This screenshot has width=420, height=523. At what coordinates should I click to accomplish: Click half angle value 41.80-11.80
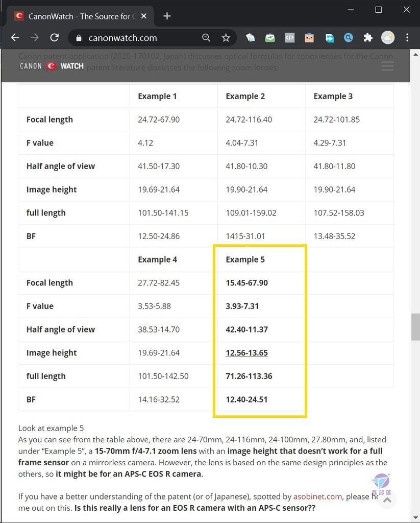click(x=334, y=166)
